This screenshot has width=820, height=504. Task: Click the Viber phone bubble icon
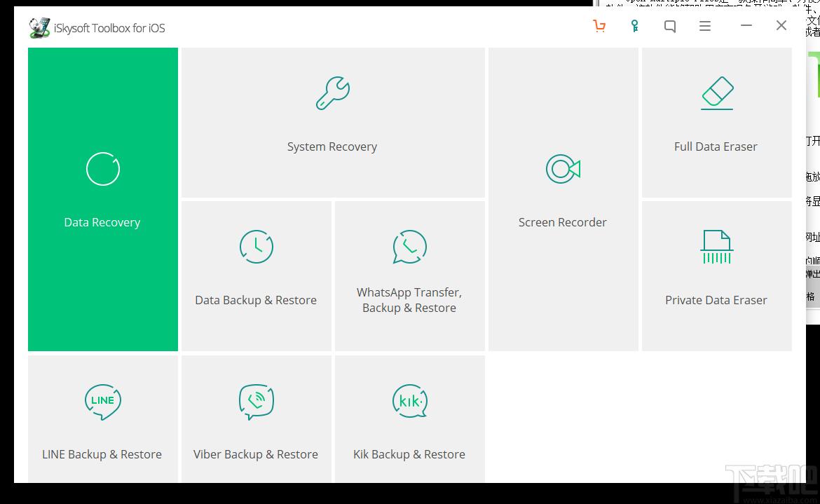pos(257,402)
